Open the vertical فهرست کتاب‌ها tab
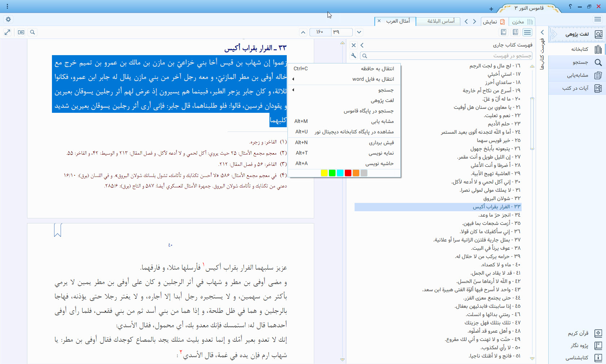The height and width of the screenshot is (364, 606). coord(542,54)
